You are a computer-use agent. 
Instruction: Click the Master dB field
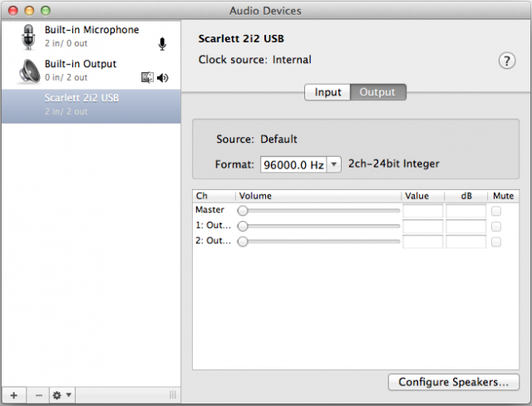pos(465,211)
